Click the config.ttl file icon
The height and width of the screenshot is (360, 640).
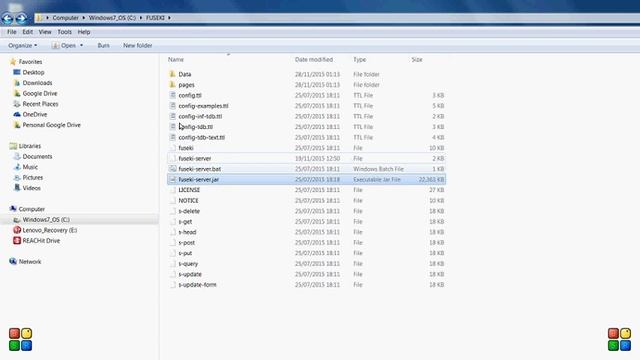[173, 95]
